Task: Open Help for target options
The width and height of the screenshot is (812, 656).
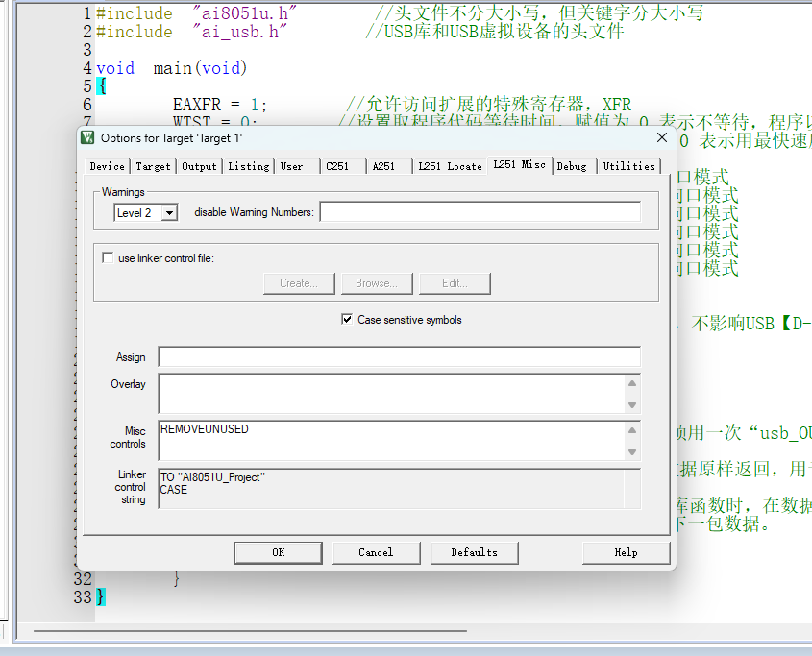Action: (x=627, y=553)
